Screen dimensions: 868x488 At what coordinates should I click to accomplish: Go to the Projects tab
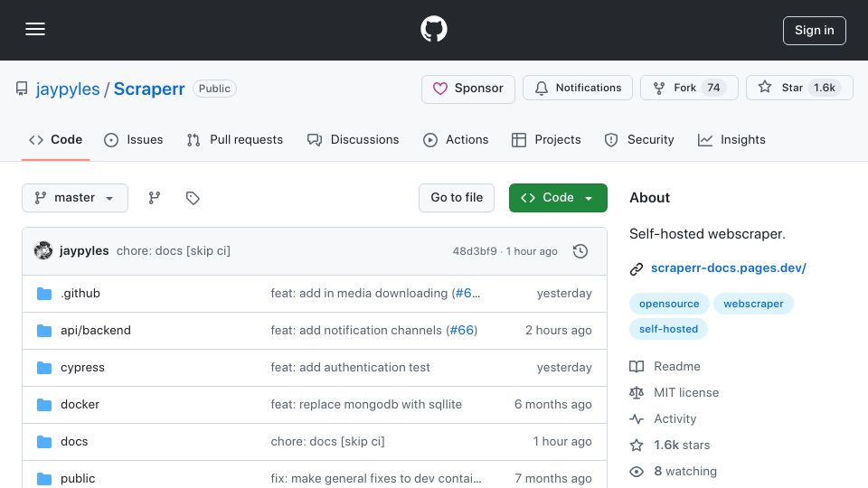546,140
